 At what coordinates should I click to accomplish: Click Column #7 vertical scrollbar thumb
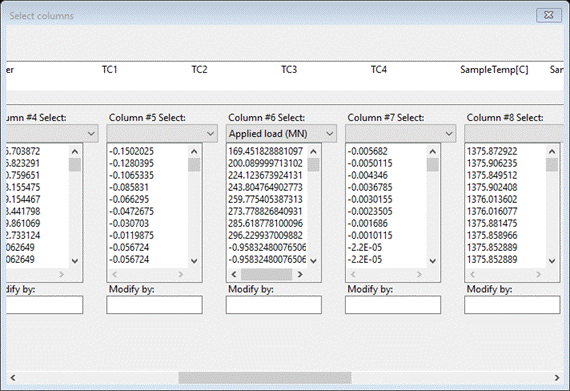click(433, 165)
